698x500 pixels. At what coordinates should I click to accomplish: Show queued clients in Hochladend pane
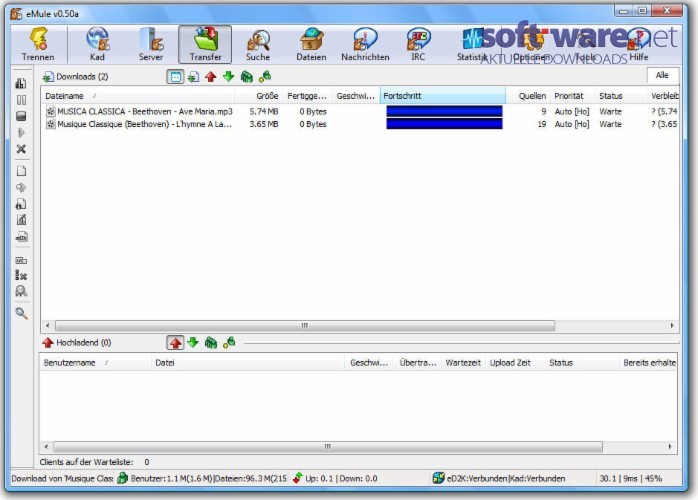211,342
